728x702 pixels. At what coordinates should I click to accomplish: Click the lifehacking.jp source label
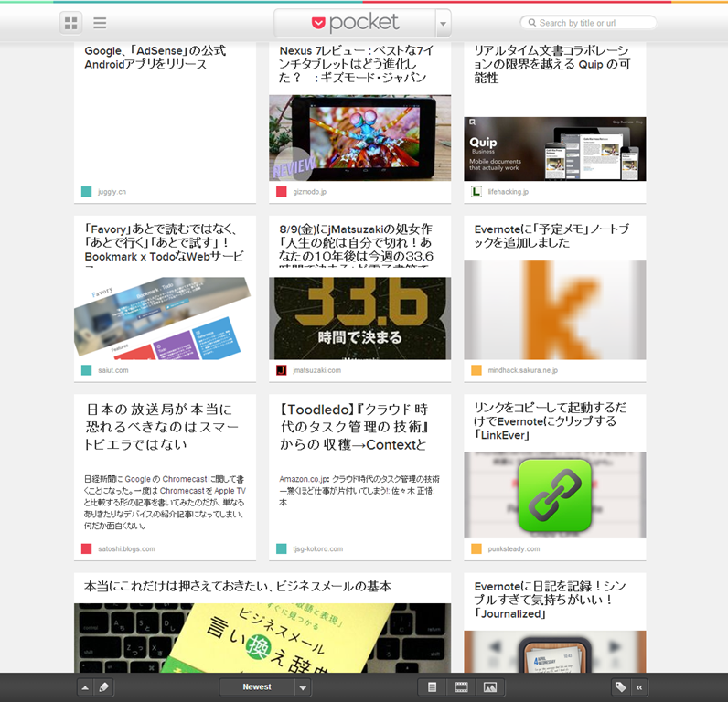pyautogui.click(x=508, y=192)
